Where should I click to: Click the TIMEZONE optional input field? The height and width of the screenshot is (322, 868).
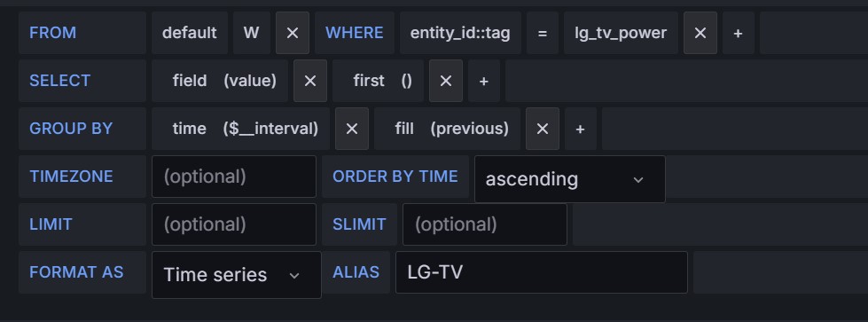(x=233, y=177)
